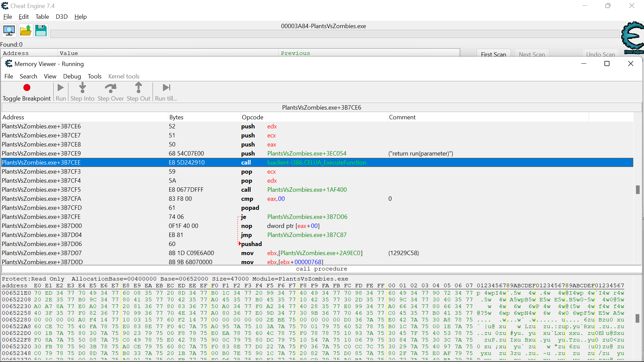This screenshot has height=362, width=644.
Task: Save the cheat table using the disk icon
Action: point(41,30)
